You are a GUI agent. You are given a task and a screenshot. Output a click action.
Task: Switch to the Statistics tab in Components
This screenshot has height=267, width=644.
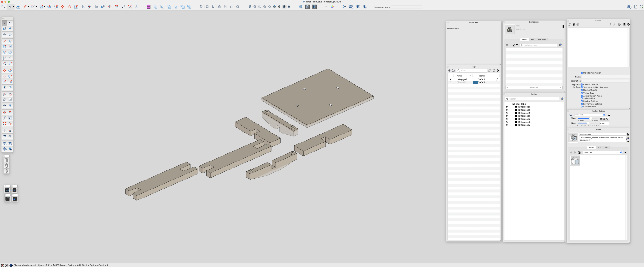click(542, 40)
